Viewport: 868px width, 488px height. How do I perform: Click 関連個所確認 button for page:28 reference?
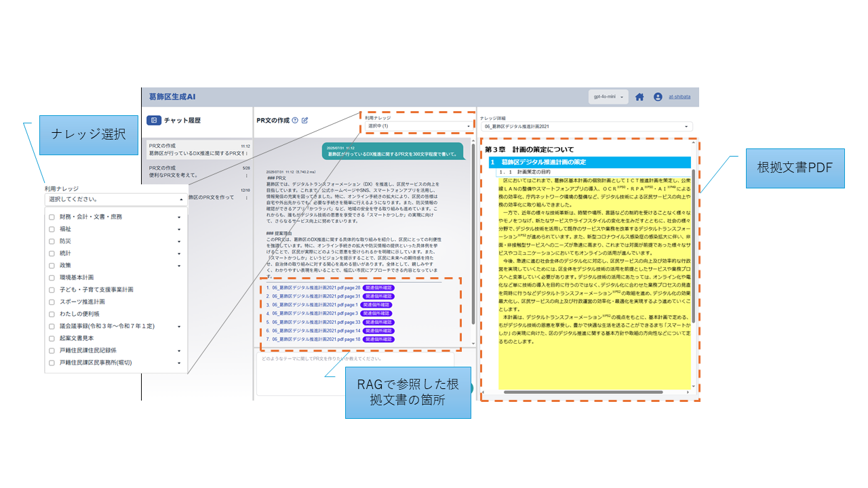(378, 287)
